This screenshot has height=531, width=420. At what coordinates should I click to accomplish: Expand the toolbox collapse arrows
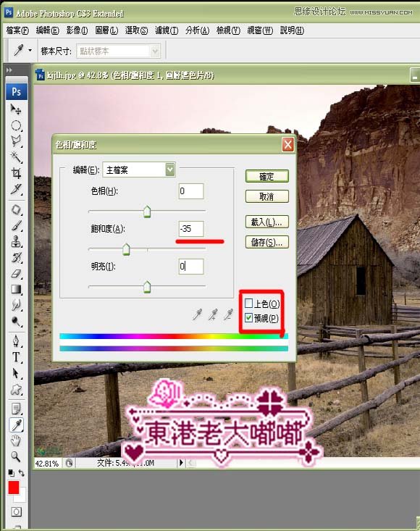(9, 70)
